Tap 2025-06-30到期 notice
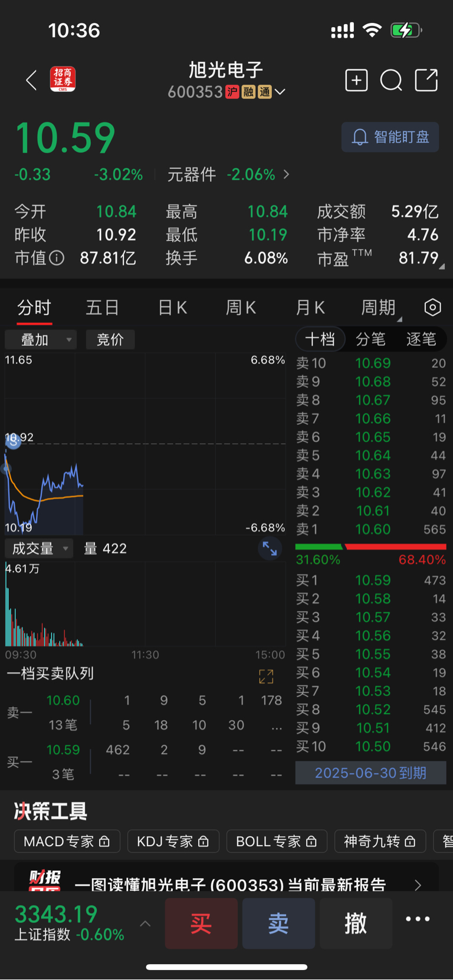 370,773
